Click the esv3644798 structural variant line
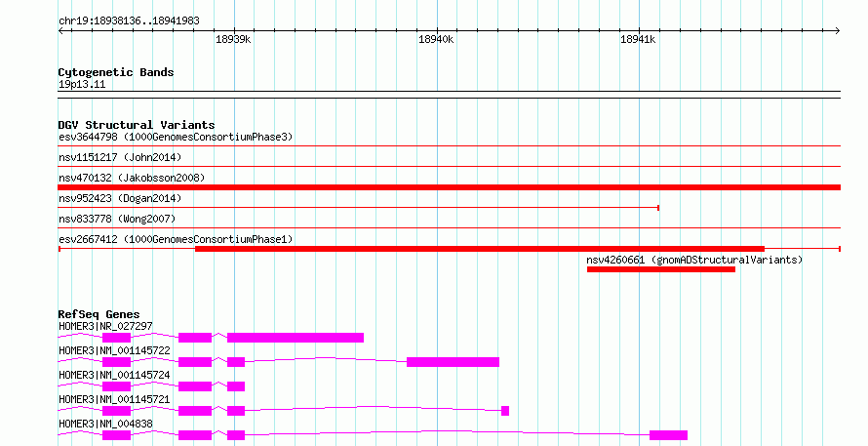The width and height of the screenshot is (868, 446). [449, 146]
